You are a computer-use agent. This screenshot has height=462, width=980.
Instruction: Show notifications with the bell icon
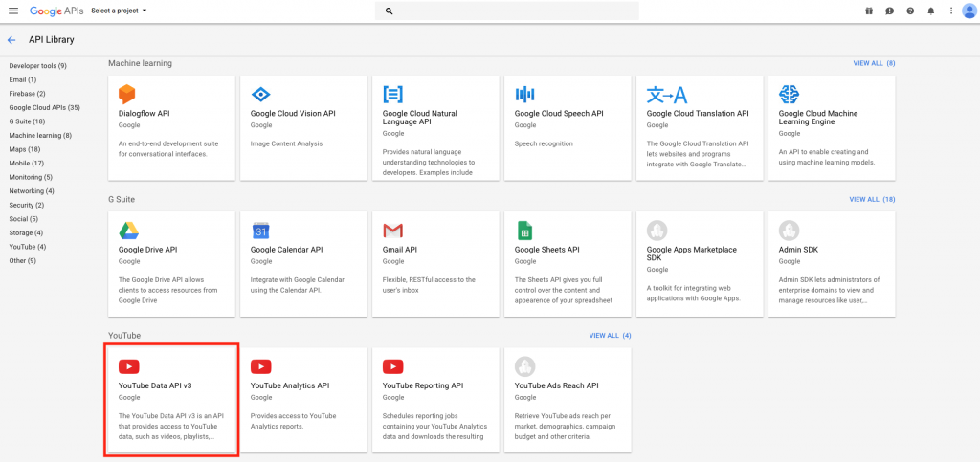click(x=931, y=11)
